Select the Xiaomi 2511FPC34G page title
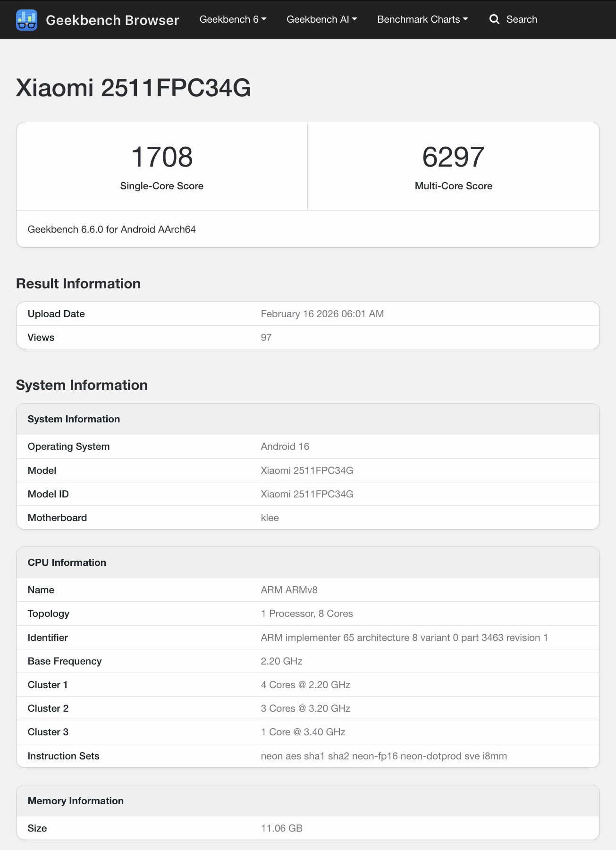 point(134,88)
